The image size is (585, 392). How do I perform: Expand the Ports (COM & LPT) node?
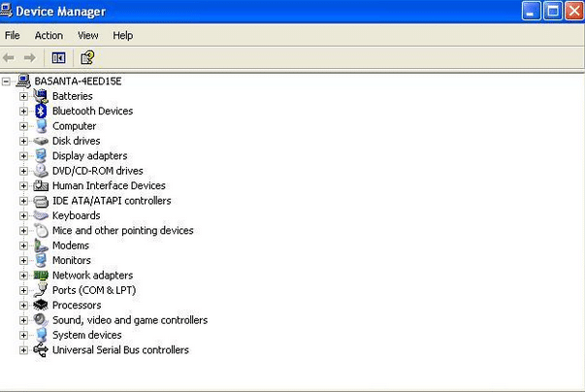tap(23, 290)
